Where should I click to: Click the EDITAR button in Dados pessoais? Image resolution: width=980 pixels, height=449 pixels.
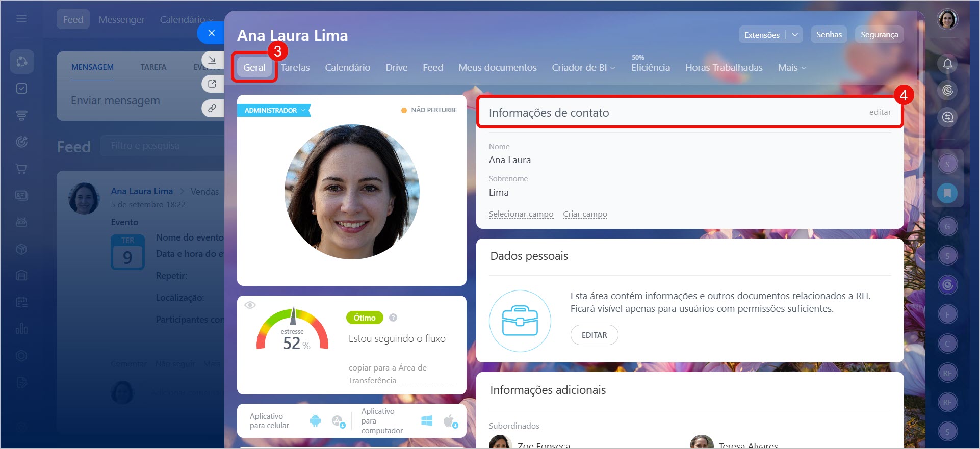(x=595, y=335)
